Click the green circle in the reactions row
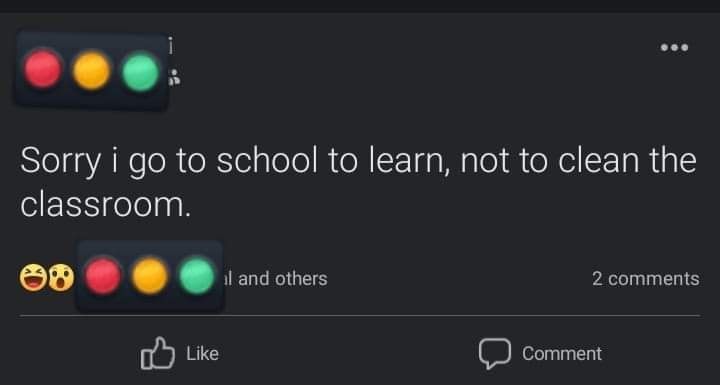Image resolution: width=720 pixels, height=385 pixels. pos(197,276)
